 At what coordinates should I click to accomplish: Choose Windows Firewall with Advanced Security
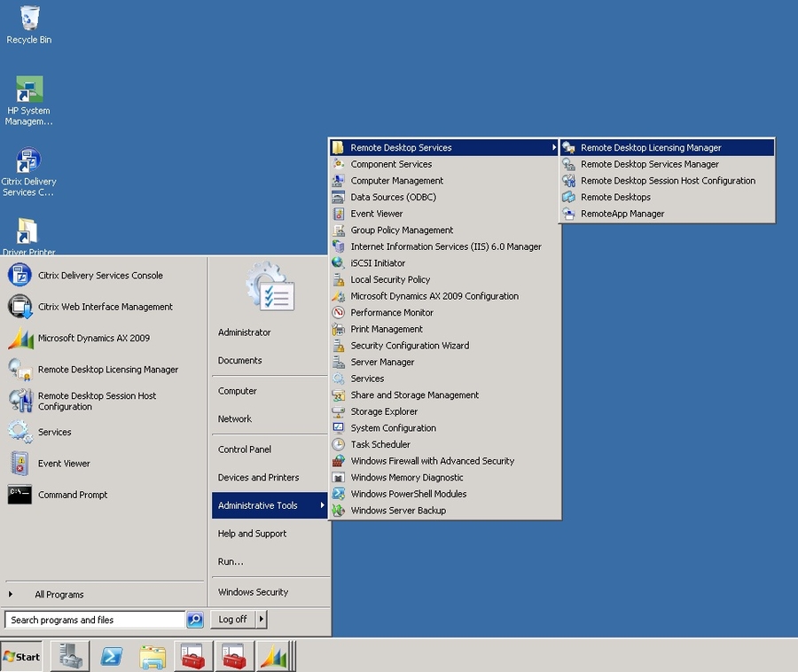click(x=432, y=461)
